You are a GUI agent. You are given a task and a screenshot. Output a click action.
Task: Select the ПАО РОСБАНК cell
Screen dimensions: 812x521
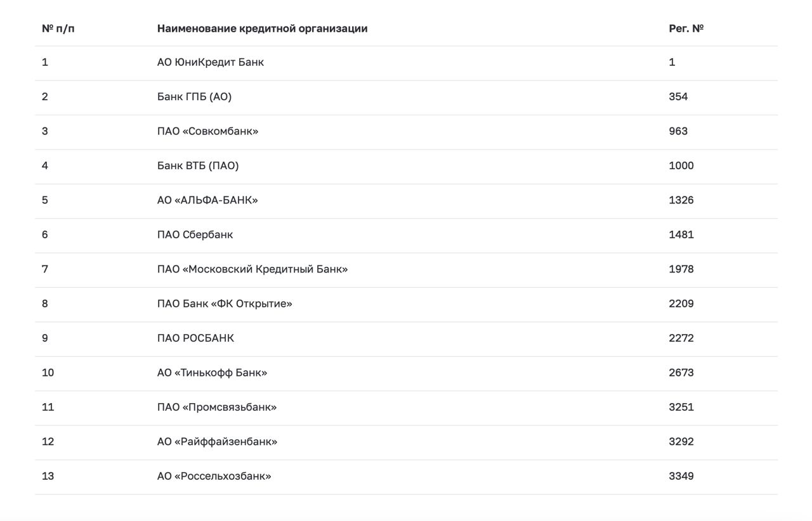click(x=195, y=338)
